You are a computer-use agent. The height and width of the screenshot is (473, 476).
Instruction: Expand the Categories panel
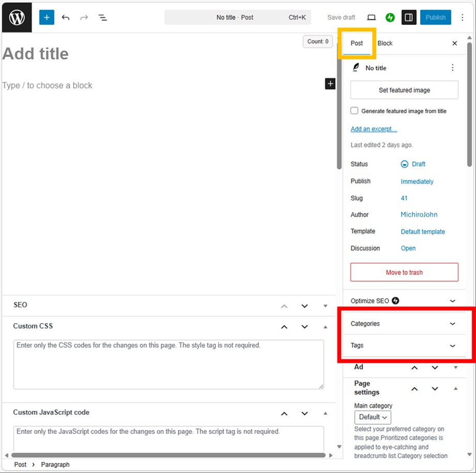pos(403,324)
